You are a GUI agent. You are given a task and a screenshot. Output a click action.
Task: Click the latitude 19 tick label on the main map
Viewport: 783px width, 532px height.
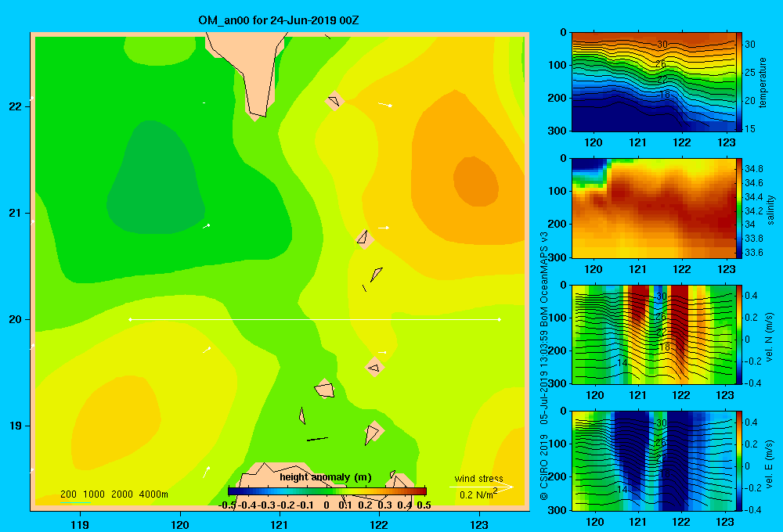click(16, 426)
